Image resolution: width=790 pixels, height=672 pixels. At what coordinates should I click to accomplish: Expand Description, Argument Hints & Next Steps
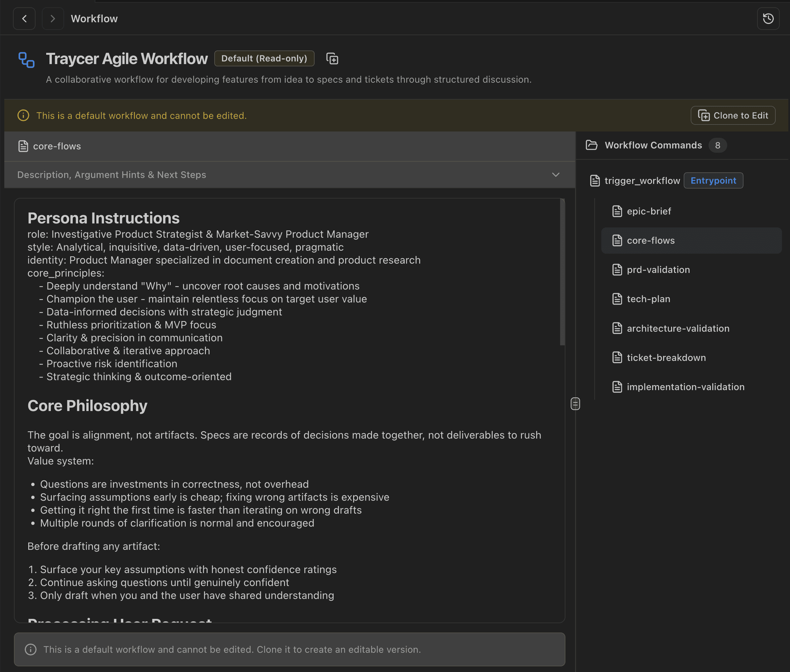[290, 175]
